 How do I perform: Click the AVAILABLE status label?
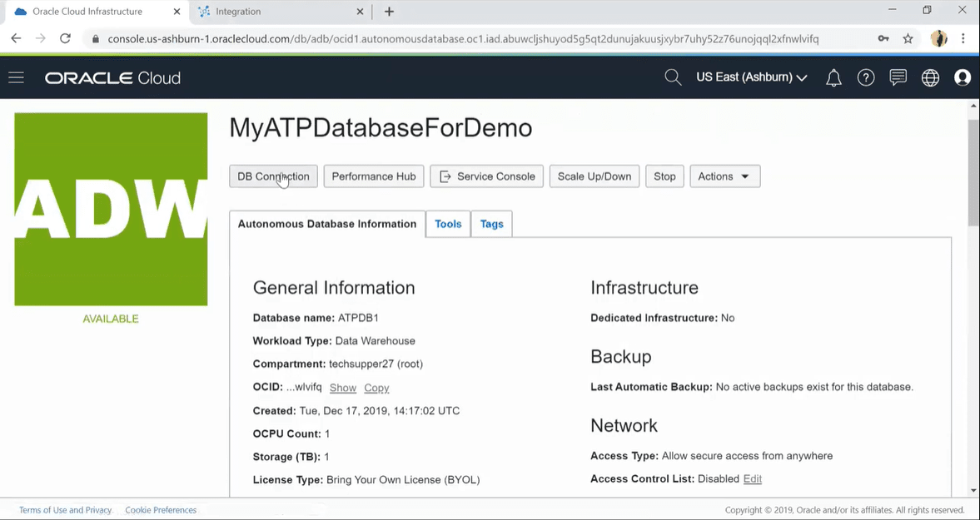coord(111,319)
